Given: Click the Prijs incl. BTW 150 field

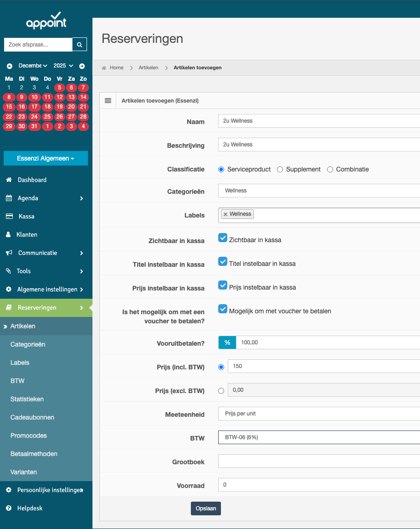Looking at the screenshot, I should 324,366.
